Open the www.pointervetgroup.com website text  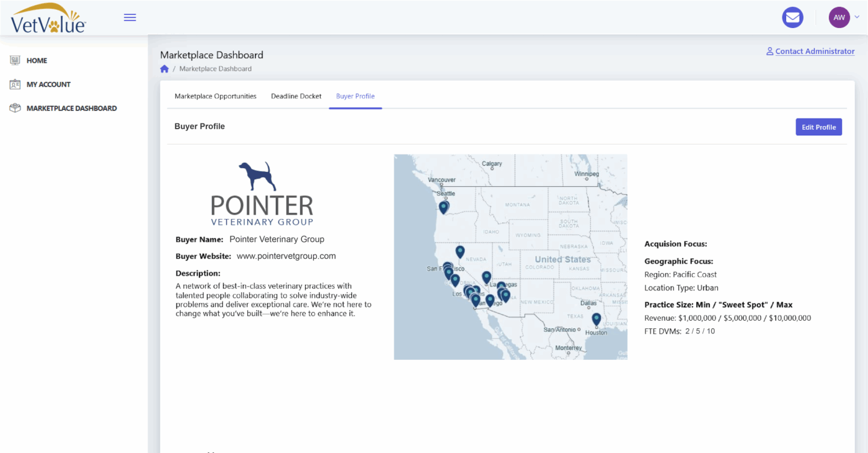[286, 256]
